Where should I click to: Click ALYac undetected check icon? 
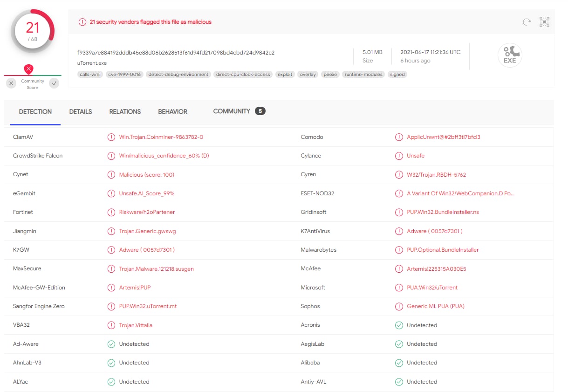click(111, 382)
